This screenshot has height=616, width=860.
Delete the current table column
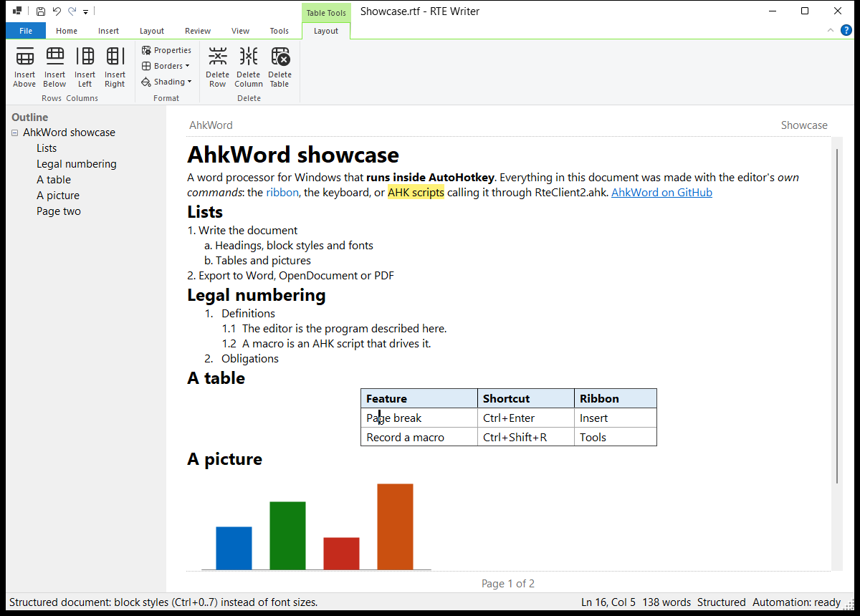pyautogui.click(x=249, y=67)
